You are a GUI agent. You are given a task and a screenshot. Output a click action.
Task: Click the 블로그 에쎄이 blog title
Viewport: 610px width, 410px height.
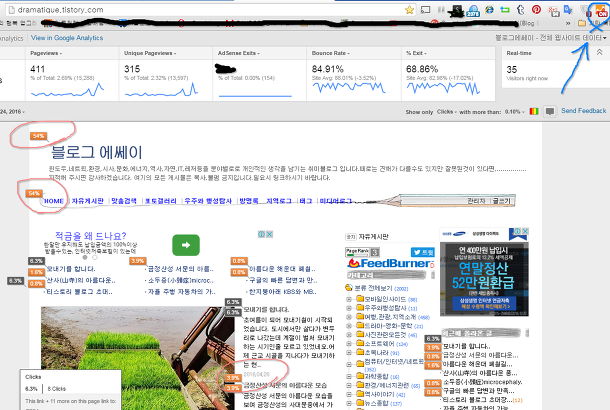97,152
